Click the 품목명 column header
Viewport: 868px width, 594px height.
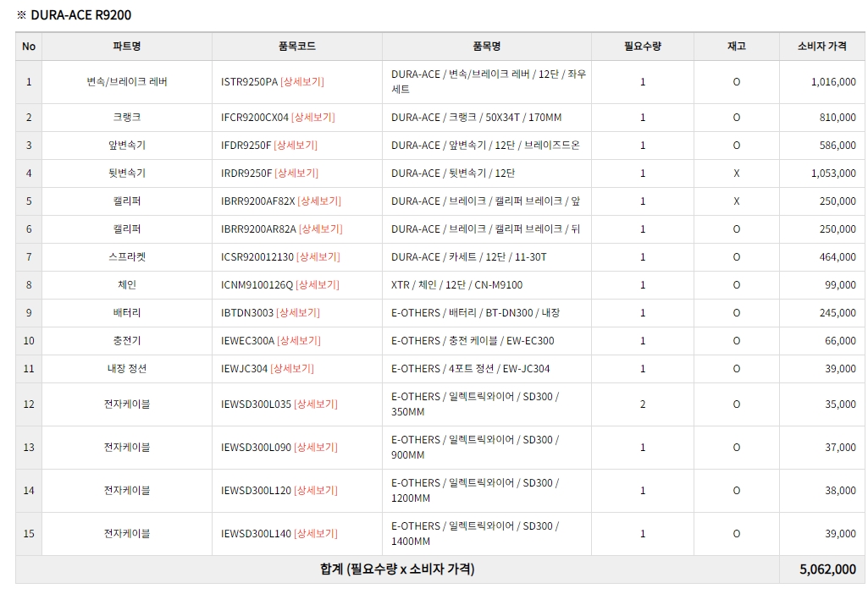point(487,47)
